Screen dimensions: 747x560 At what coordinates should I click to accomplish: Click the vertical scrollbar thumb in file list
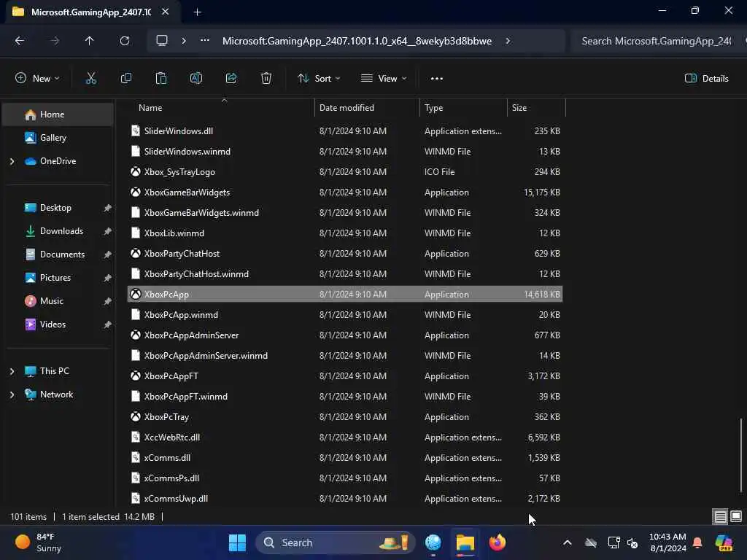click(741, 455)
